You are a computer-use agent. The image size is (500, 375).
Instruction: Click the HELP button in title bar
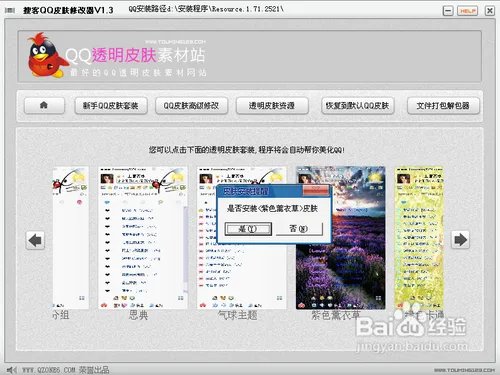(467, 11)
